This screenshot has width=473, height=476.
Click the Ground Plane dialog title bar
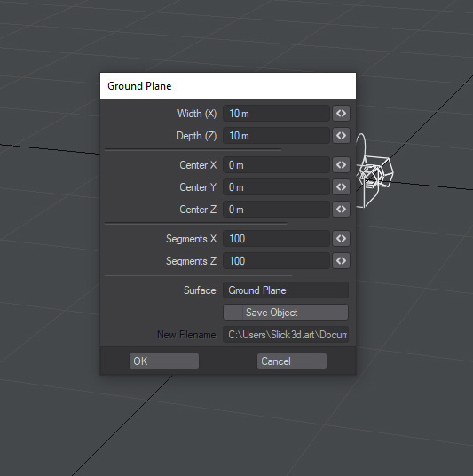click(x=228, y=86)
